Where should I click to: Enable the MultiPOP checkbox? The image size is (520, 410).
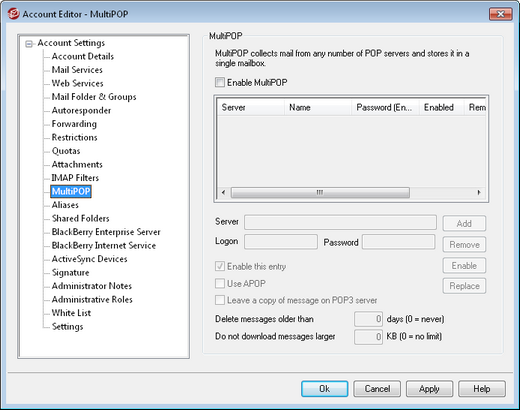pyautogui.click(x=220, y=82)
